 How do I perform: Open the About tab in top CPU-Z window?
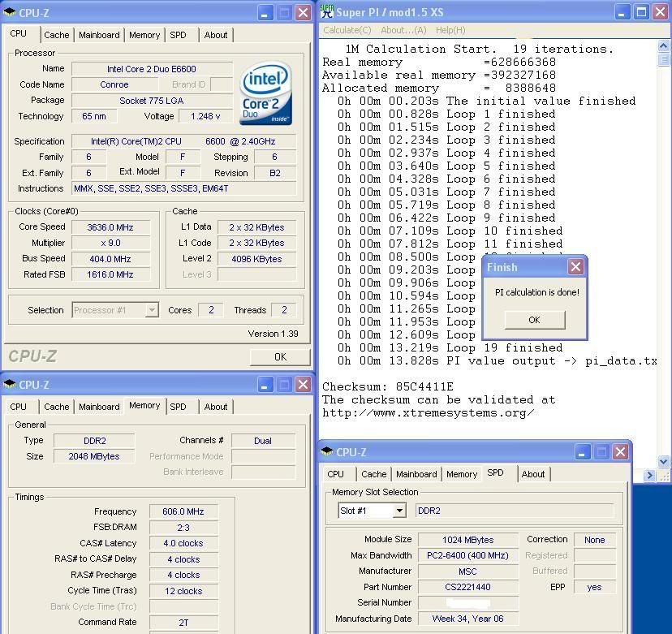click(x=216, y=35)
